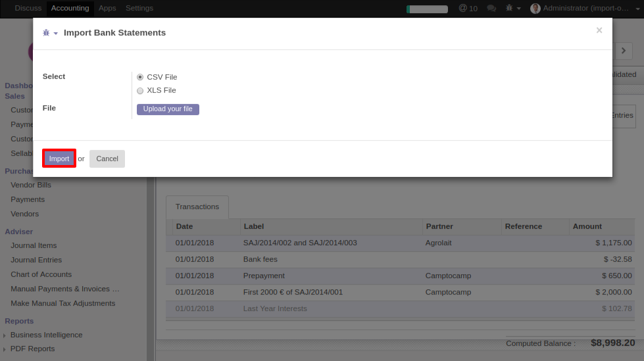Close the Import Bank Statements dialog
Viewport: 644px width, 361px height.
tap(599, 30)
